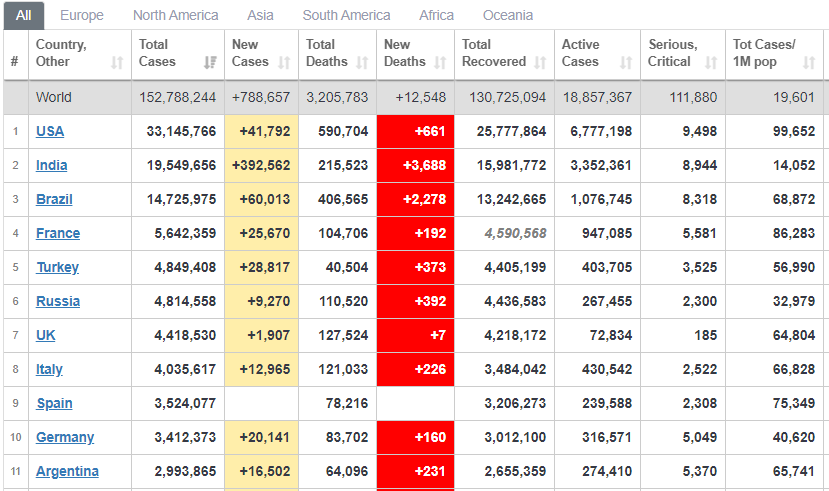Screen dimensions: 829x491
Task: Click UK new deaths +7 cell
Action: [x=416, y=335]
